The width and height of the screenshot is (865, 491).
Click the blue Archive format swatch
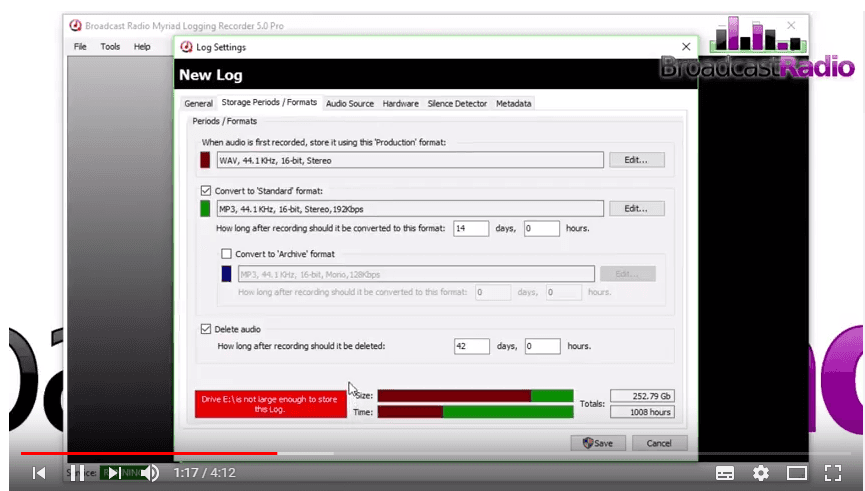coord(226,274)
